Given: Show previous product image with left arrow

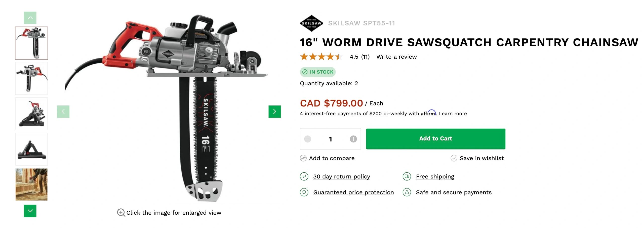Looking at the screenshot, I should click(x=63, y=112).
